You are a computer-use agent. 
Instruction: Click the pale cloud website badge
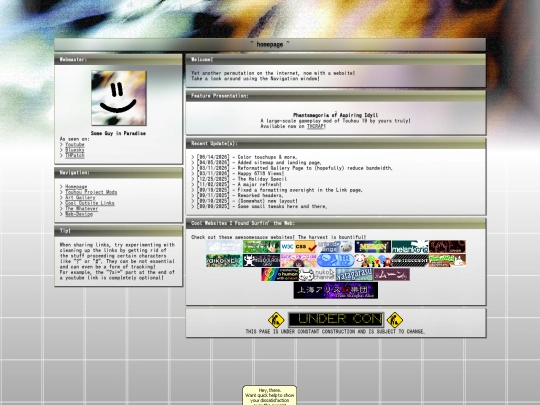point(224,247)
